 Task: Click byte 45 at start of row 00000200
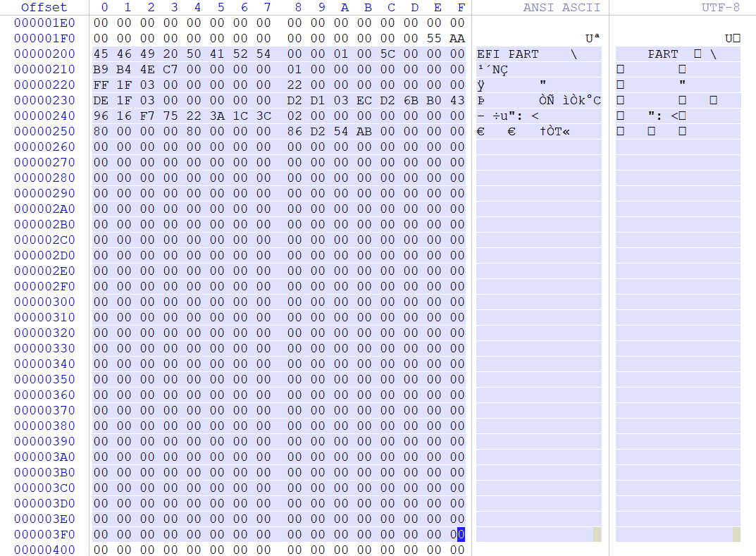(101, 54)
